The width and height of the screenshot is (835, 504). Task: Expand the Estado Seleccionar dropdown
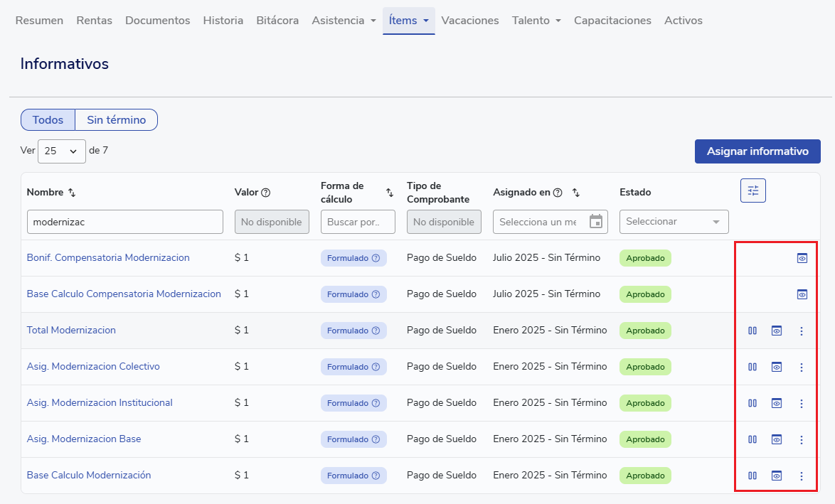[674, 222]
